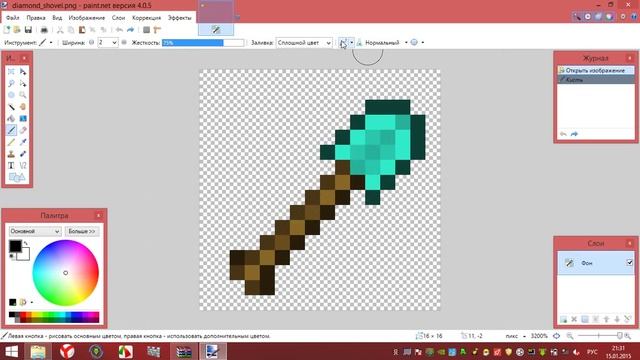The height and width of the screenshot is (360, 640).
Task: Select the Recolor tool
Action: pyautogui.click(x=23, y=154)
